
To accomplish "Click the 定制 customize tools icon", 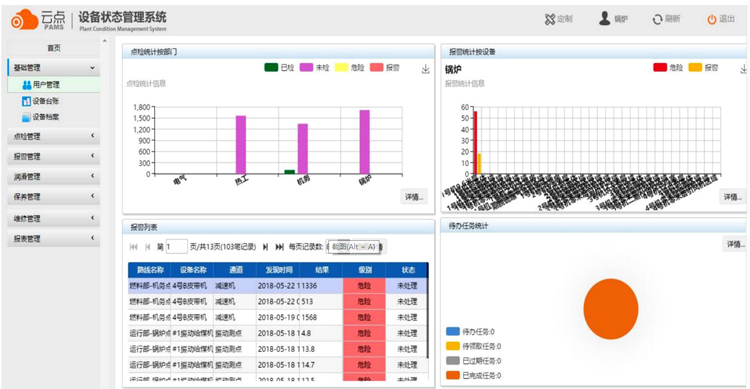I will pos(550,19).
